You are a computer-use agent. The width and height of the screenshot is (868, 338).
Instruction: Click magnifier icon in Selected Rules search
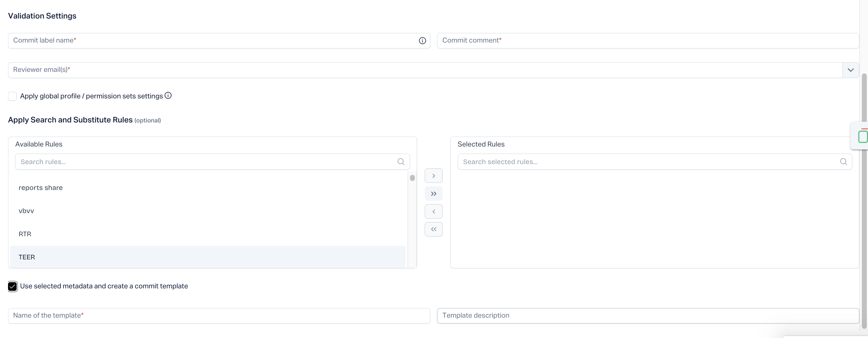point(843,162)
